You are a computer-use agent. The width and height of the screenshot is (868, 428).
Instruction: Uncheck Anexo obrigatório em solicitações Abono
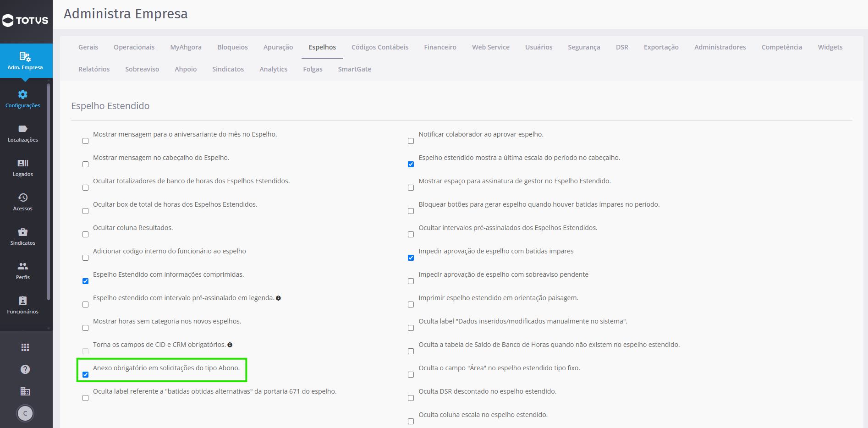pos(85,374)
